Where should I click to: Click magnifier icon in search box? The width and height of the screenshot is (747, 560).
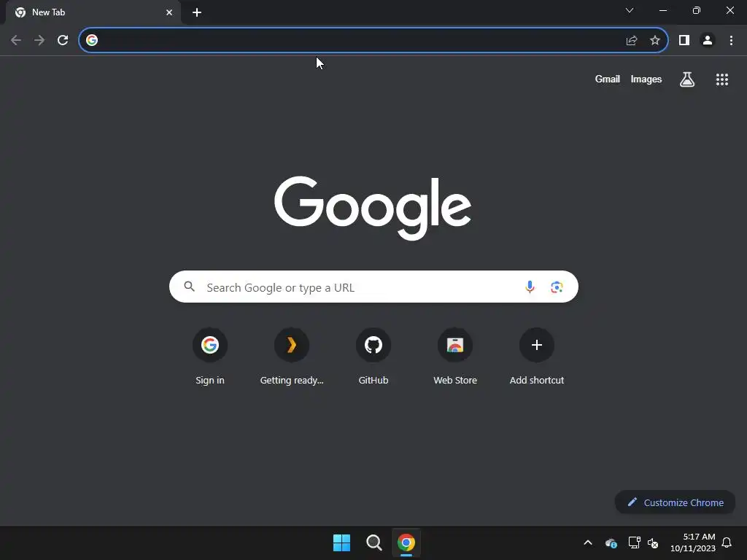coord(189,287)
